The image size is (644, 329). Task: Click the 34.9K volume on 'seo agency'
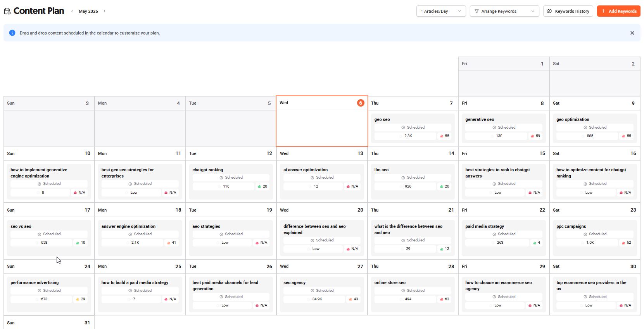pyautogui.click(x=314, y=299)
